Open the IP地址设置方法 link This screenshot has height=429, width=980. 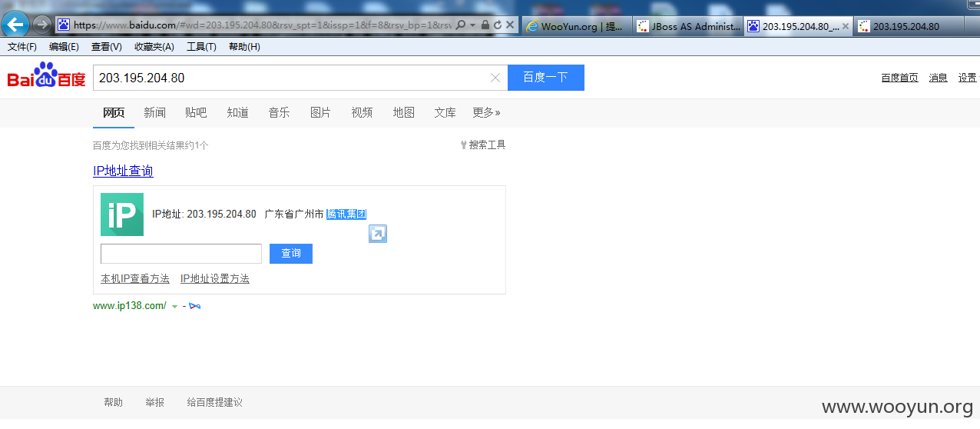coord(215,278)
